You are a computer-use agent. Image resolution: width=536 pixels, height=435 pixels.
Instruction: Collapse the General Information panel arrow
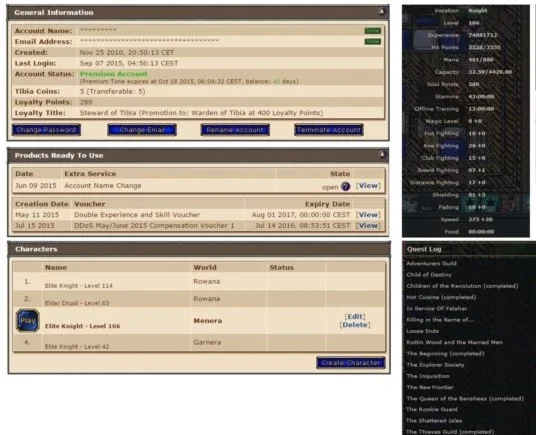coord(381,12)
